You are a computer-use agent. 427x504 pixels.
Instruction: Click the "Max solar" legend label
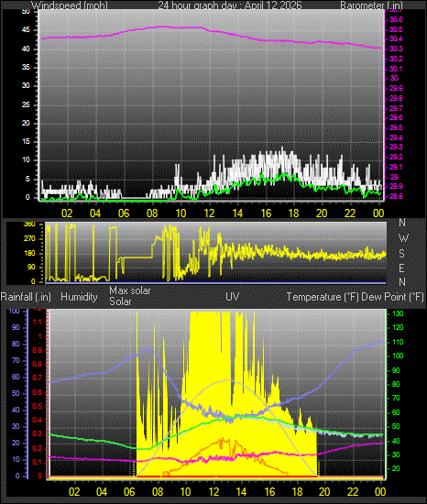[x=130, y=290]
